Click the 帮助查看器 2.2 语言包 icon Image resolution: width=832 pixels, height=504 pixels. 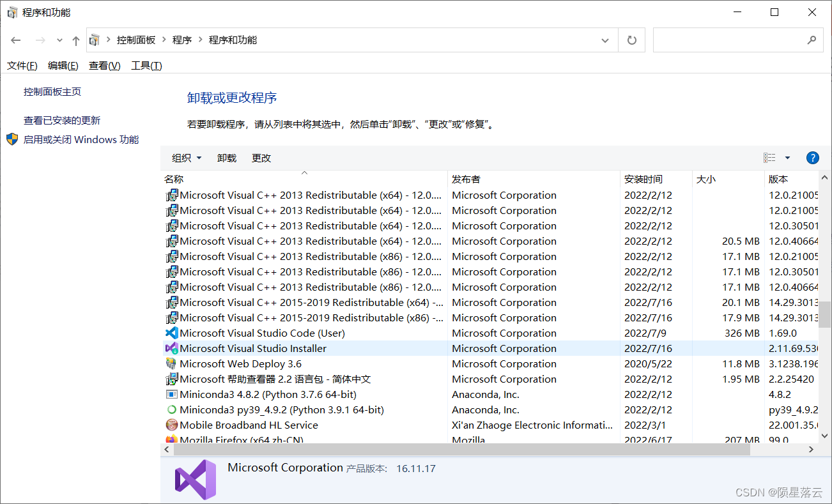[171, 379]
